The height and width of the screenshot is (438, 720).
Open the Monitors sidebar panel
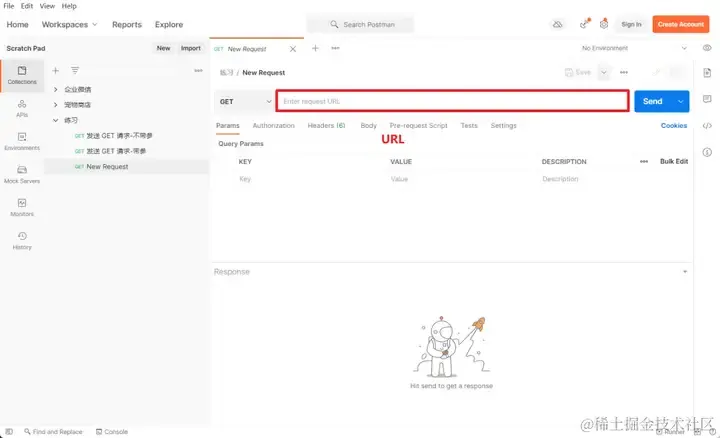click(22, 208)
